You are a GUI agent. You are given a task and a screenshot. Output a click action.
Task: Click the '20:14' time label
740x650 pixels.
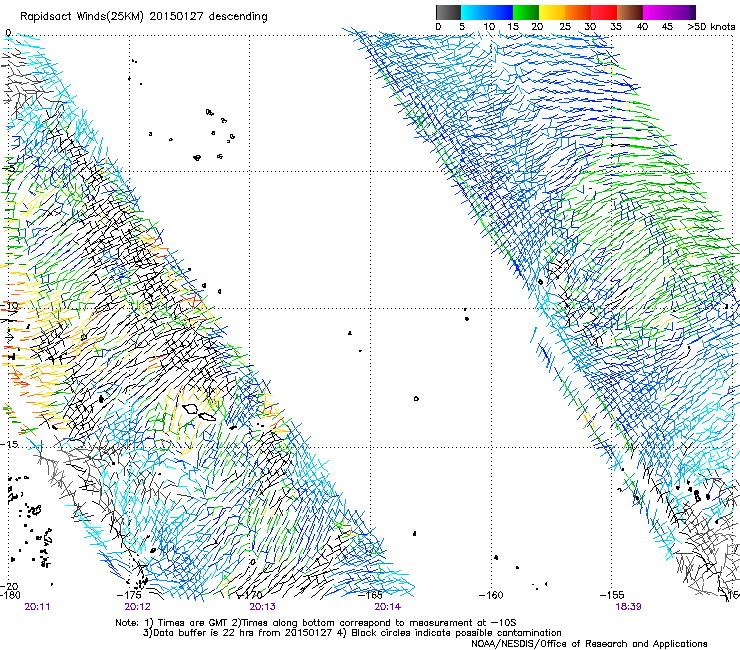pos(387,607)
